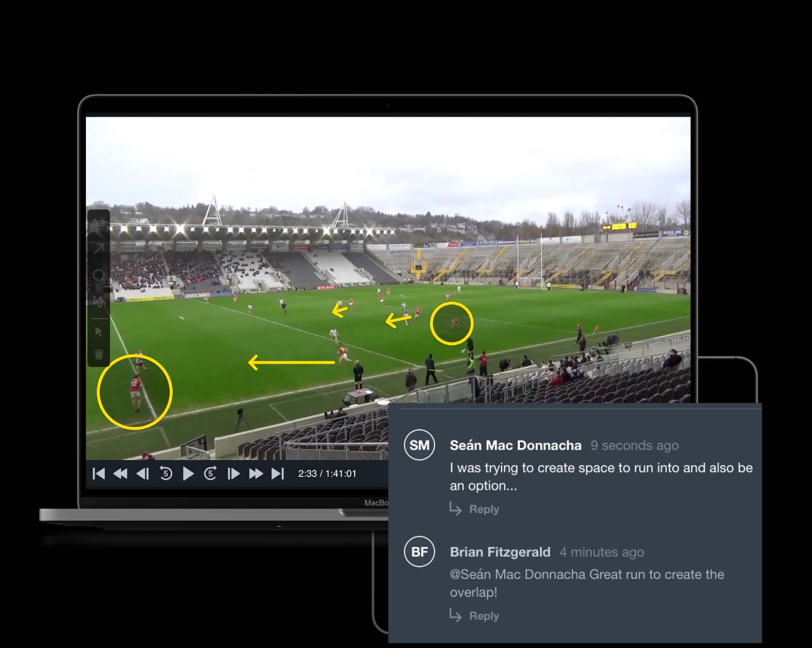The height and width of the screenshot is (648, 812).
Task: Select the freehand scribble tool
Action: (98, 301)
